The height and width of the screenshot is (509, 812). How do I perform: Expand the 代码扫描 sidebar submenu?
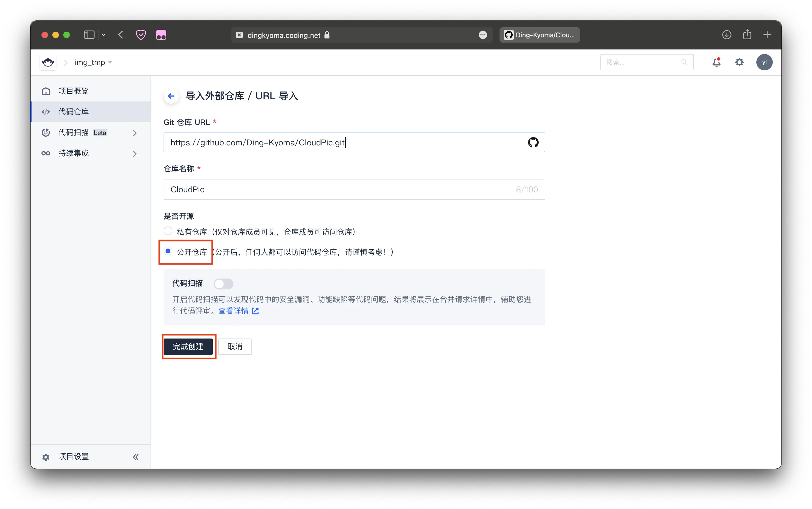point(135,133)
